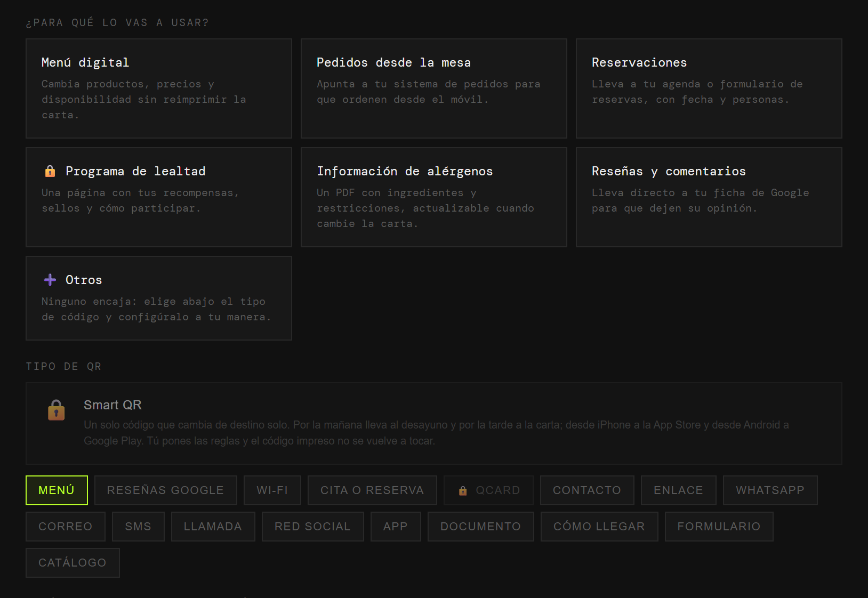Choose the Reseñas y comentarios card
The image size is (868, 598).
(709, 197)
